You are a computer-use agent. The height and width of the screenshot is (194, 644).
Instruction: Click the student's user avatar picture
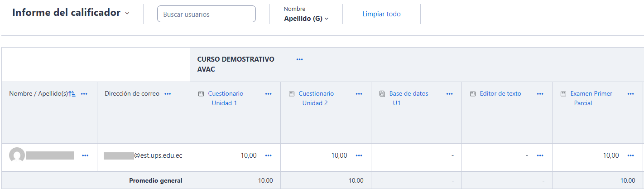coord(17,155)
